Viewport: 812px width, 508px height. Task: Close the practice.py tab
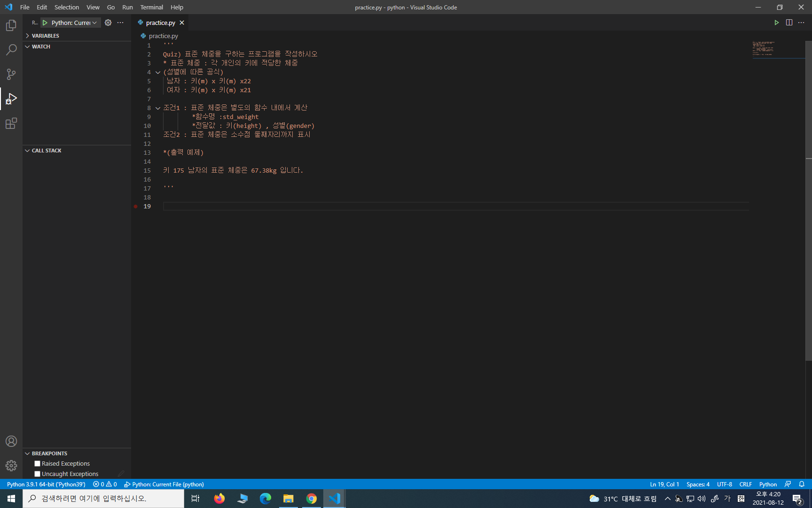tap(182, 23)
